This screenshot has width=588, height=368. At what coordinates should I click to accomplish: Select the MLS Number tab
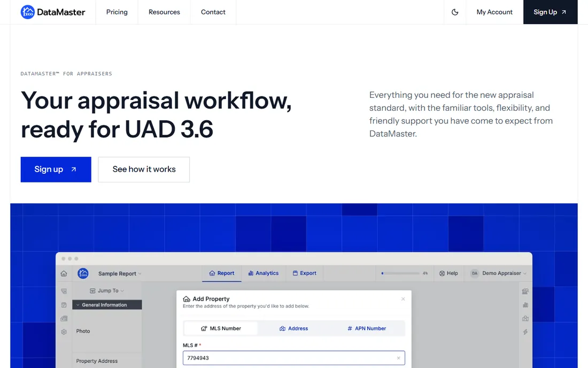click(221, 328)
